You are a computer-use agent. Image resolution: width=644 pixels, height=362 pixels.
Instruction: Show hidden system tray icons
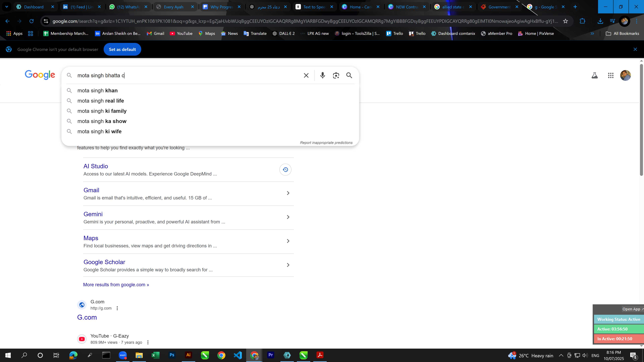click(x=561, y=355)
